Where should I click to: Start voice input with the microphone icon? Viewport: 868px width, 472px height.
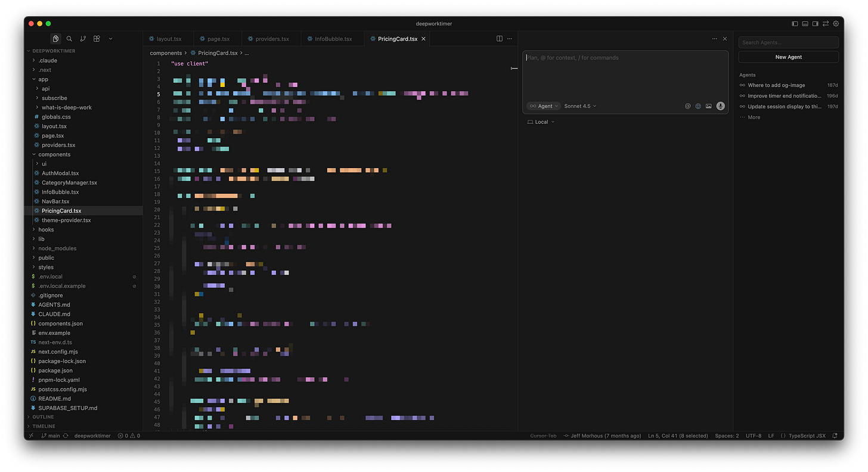[x=720, y=105]
